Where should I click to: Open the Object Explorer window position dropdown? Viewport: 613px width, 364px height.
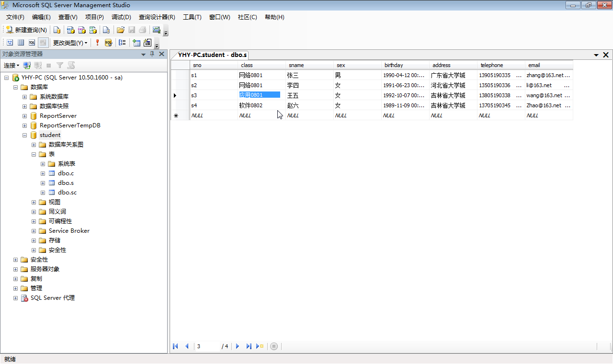tap(143, 54)
